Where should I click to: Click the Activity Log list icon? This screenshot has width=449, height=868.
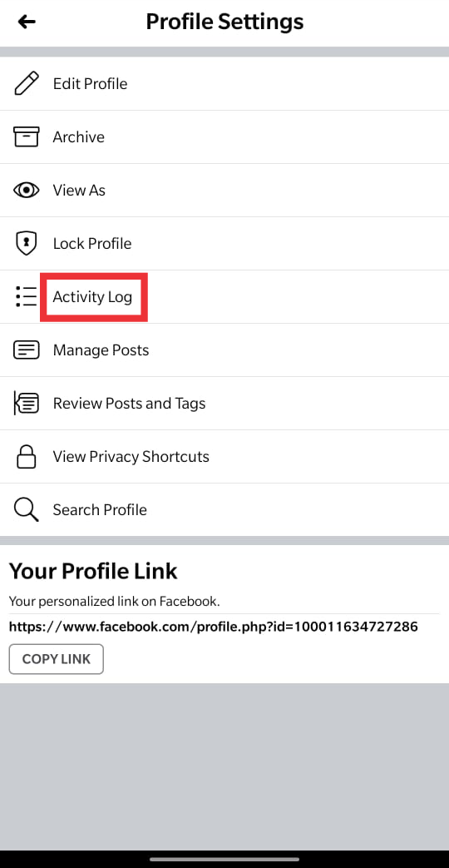26,297
